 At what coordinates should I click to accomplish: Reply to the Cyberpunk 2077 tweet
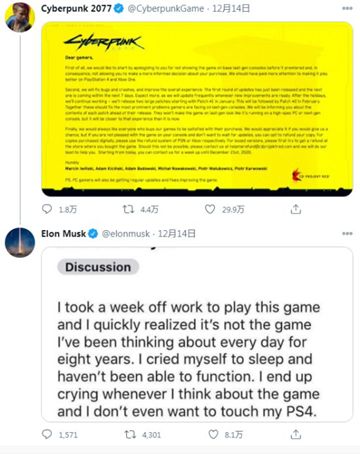click(47, 209)
